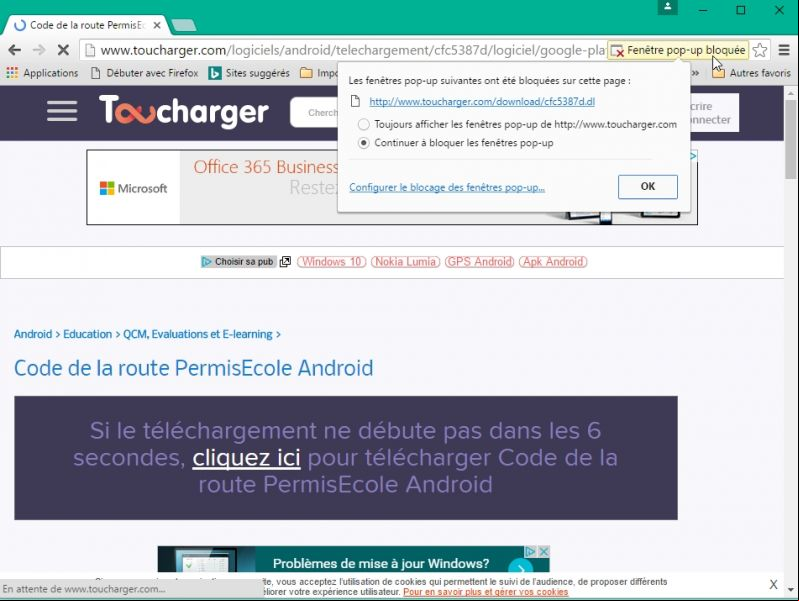Click the Choisir sa pub external link icon
This screenshot has width=799, height=601.
pyautogui.click(x=285, y=262)
